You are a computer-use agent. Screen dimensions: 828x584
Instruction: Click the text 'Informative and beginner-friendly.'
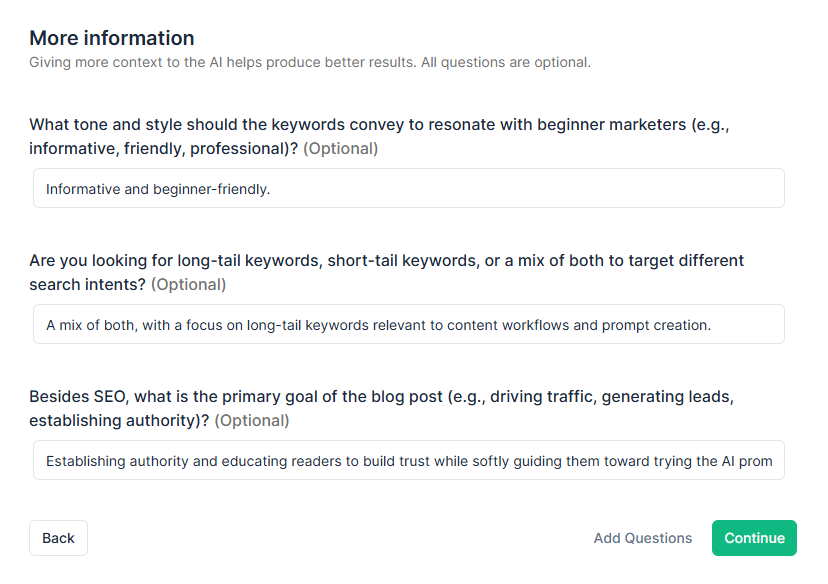click(x=158, y=189)
